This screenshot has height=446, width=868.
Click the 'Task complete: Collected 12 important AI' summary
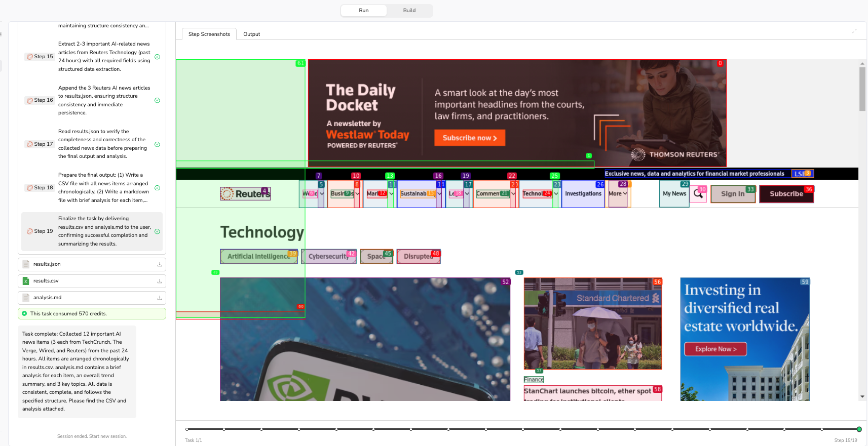point(77,372)
